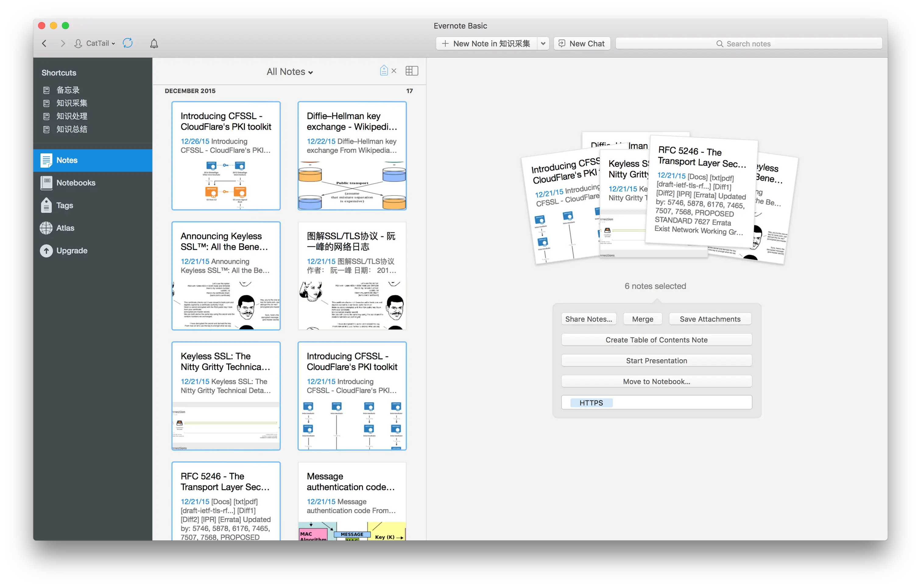
Task: Go back with the left arrow
Action: pyautogui.click(x=44, y=44)
